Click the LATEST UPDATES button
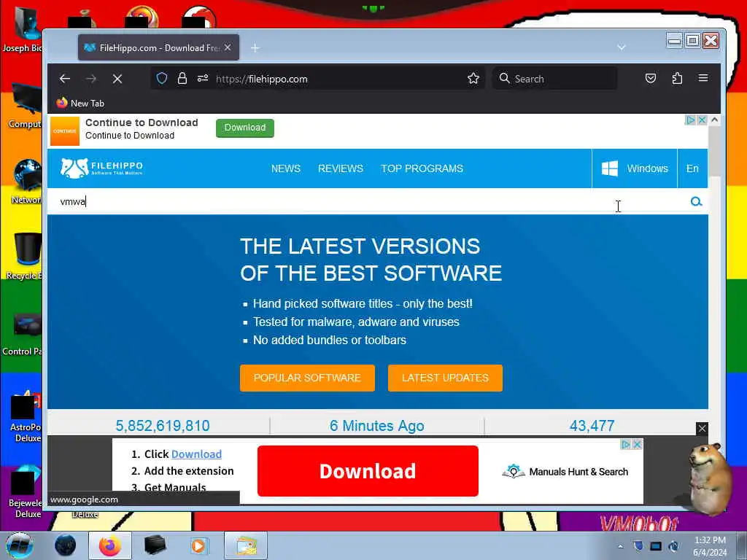This screenshot has height=560, width=747. tap(445, 378)
